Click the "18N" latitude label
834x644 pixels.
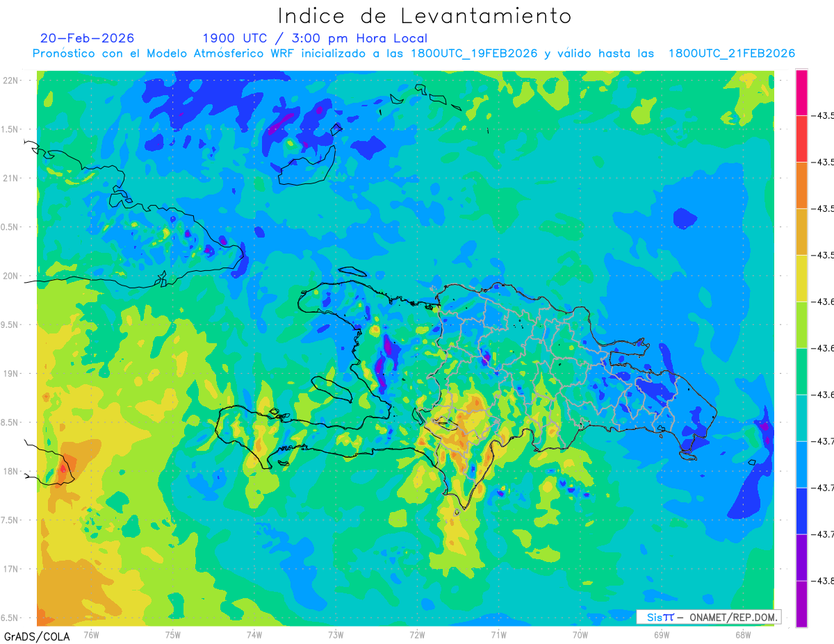click(x=11, y=471)
